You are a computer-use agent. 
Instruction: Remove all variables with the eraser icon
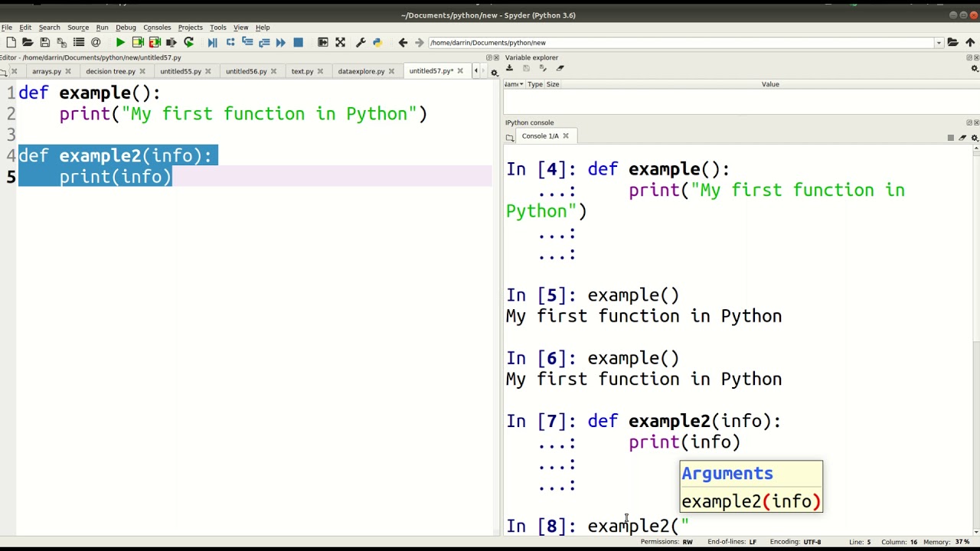click(x=560, y=68)
